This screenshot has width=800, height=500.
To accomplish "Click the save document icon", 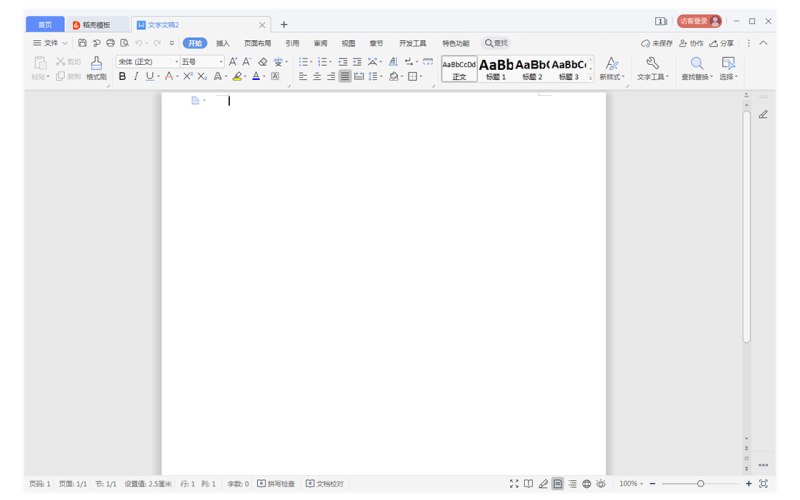I will click(x=82, y=43).
